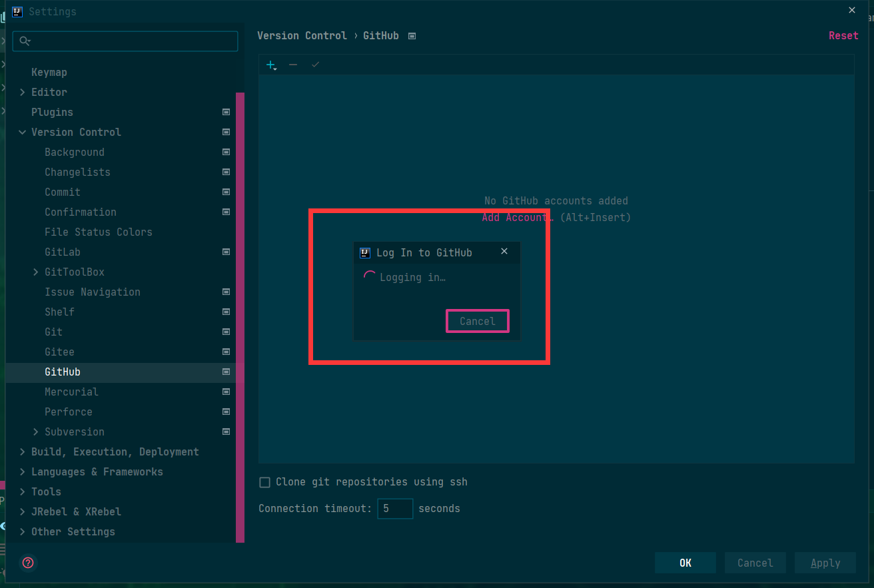This screenshot has height=588, width=874.
Task: Click the project icon on GitLab row
Action: point(226,252)
